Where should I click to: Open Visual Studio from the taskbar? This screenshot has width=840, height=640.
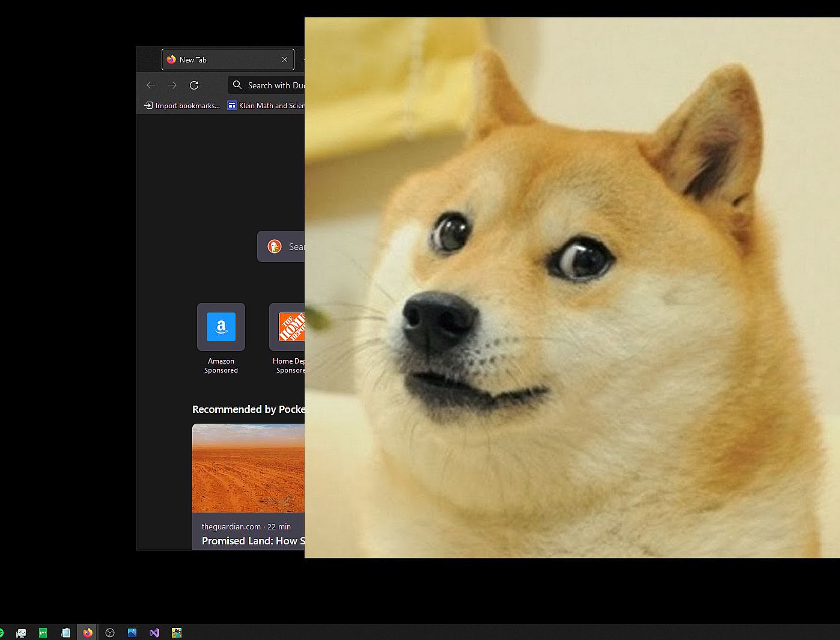tap(154, 633)
